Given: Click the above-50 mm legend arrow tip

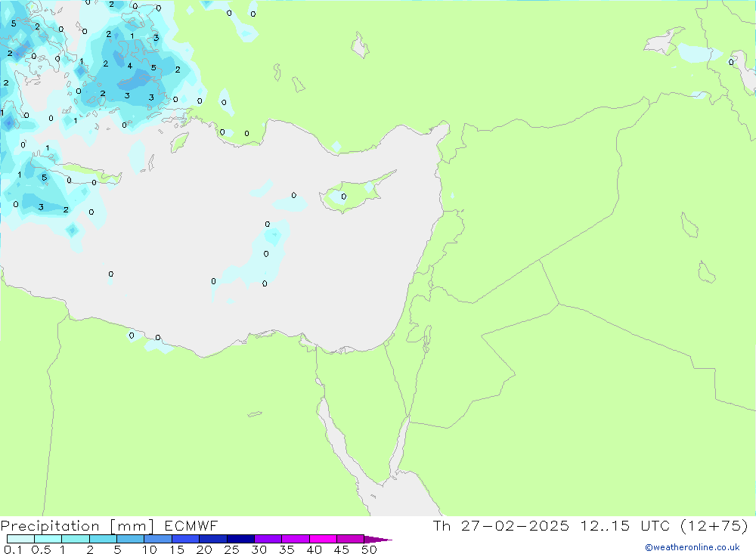Looking at the screenshot, I should [x=378, y=540].
